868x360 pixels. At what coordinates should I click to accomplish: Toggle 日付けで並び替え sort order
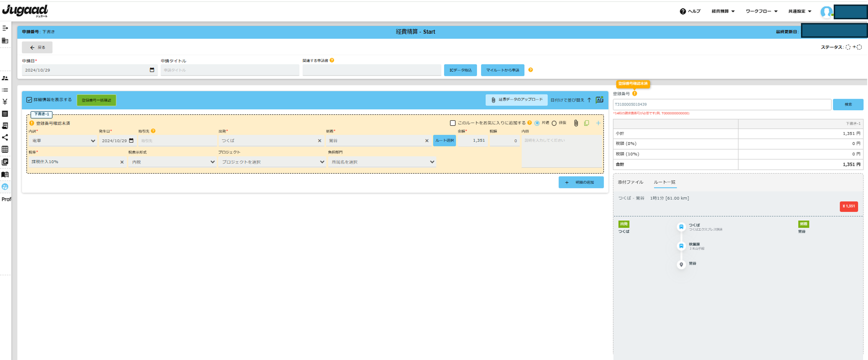coord(571,100)
